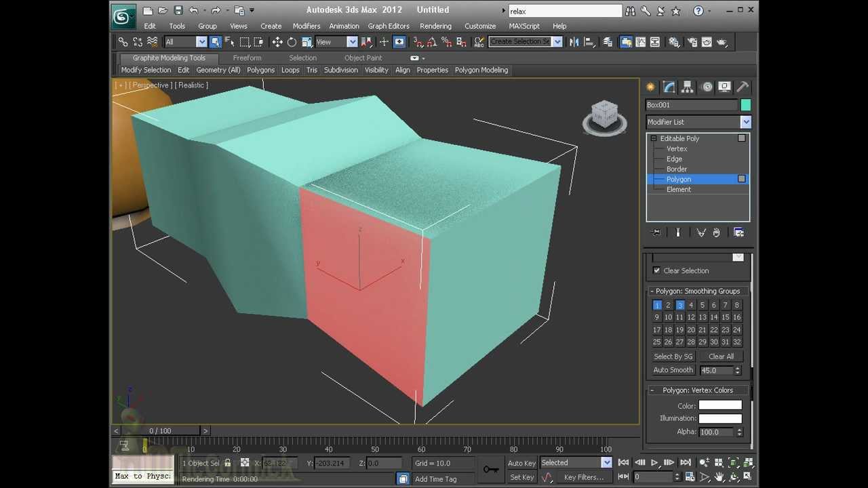This screenshot has height=488, width=868.
Task: Click the Select by Name icon
Action: pos(229,42)
